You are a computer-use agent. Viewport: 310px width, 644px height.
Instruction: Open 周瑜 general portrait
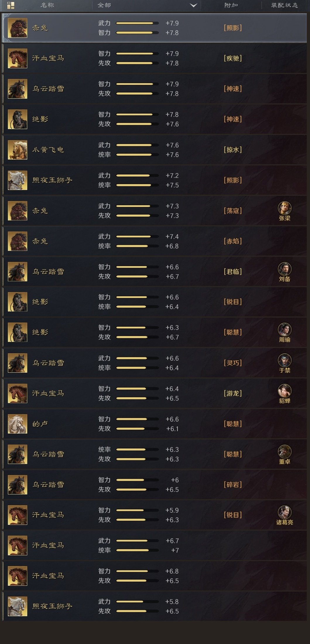285,330
